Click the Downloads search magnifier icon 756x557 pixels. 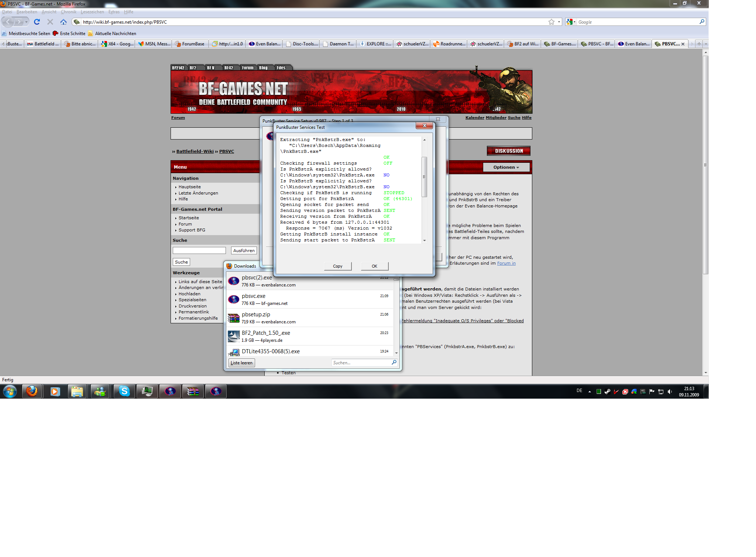tap(394, 362)
